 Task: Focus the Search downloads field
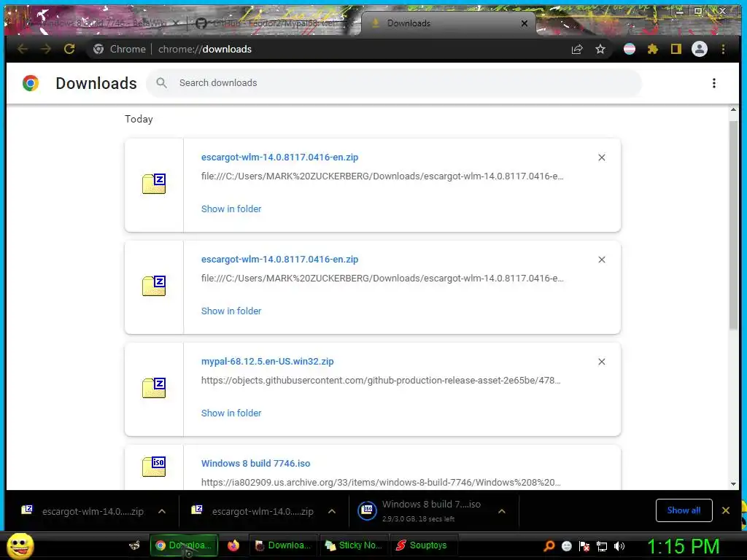(393, 83)
